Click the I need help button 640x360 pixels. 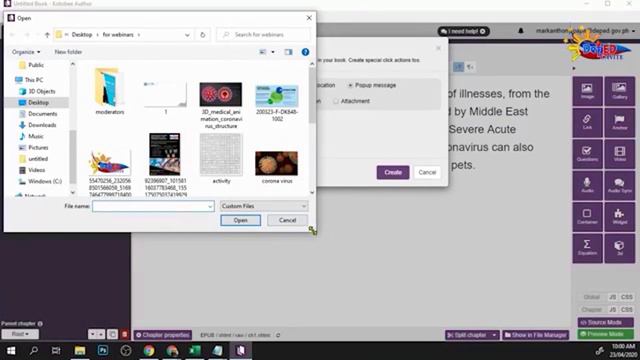pos(463,31)
